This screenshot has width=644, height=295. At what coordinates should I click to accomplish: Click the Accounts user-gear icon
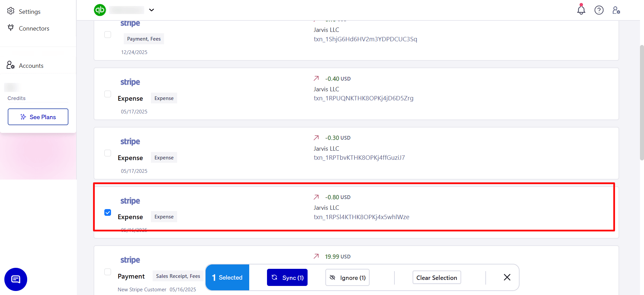(x=11, y=65)
